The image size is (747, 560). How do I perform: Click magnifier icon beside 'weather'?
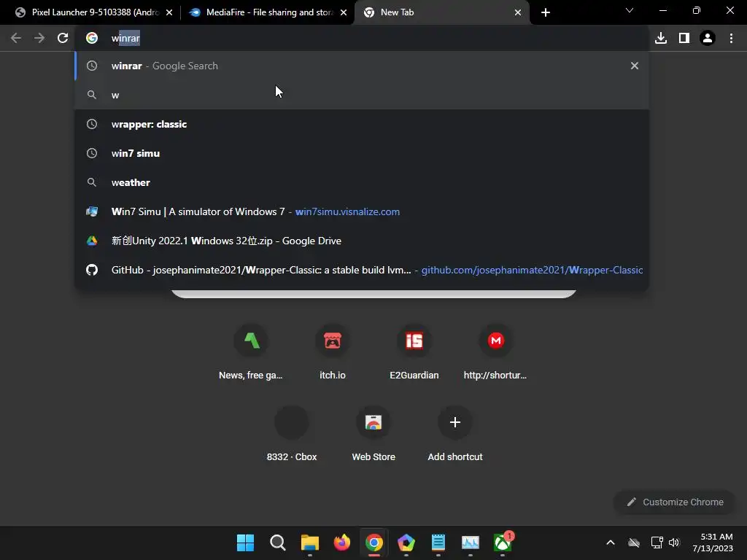pos(92,182)
